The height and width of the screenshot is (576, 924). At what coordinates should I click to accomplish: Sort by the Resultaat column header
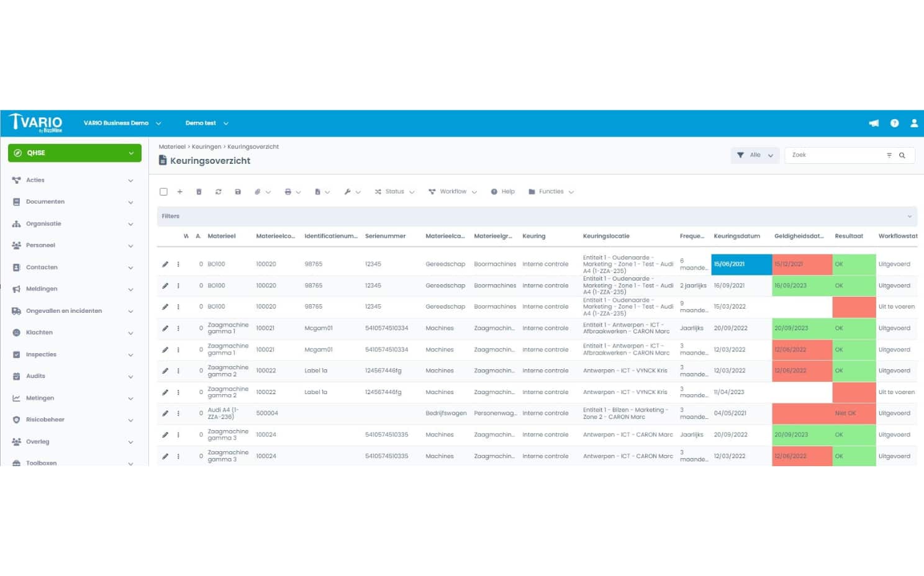pos(849,236)
